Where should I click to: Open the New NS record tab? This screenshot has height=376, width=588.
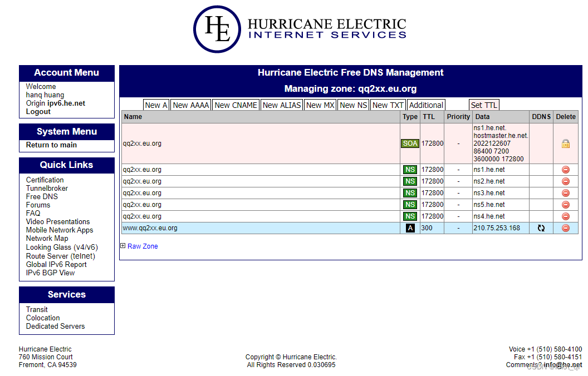point(353,105)
